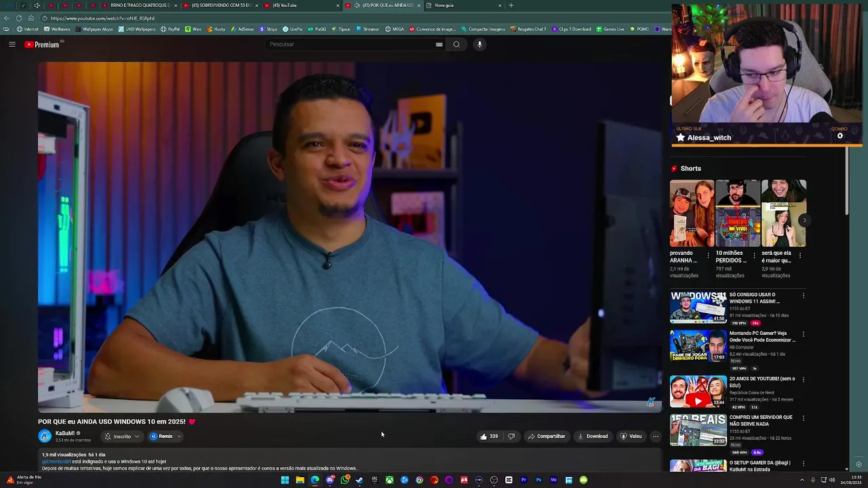Viewport: 868px width, 488px height.
Task: Toggle the Inscrito subscription bell button
Action: [122, 436]
